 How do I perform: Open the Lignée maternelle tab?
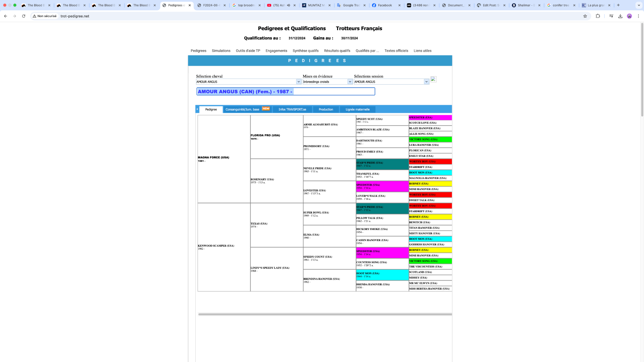(358, 110)
